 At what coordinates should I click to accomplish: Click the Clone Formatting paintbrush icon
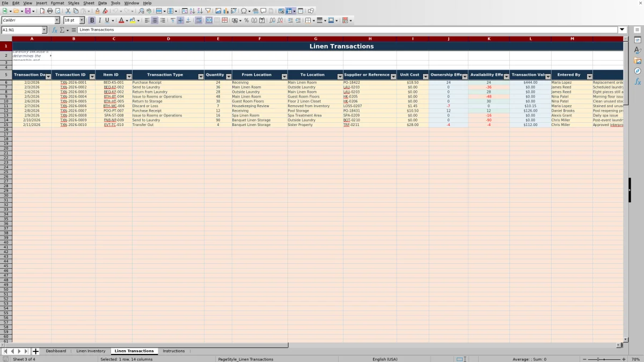[x=97, y=11]
